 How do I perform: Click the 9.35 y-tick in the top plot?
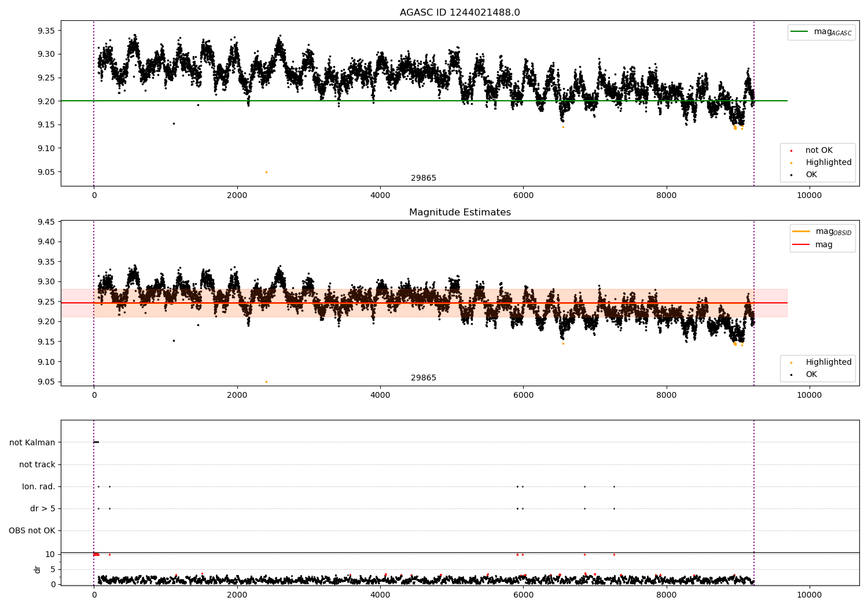(x=46, y=31)
